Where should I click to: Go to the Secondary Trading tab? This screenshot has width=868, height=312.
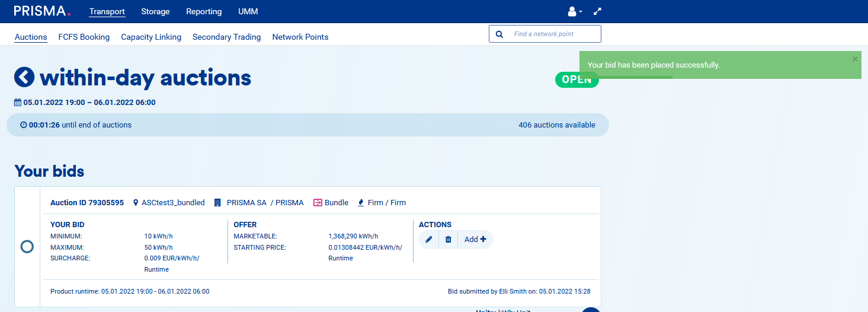point(226,37)
